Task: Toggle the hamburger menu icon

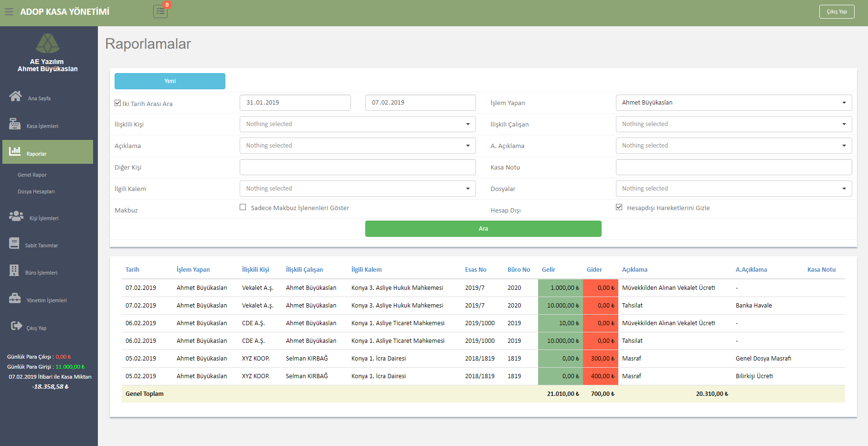Action: point(9,12)
